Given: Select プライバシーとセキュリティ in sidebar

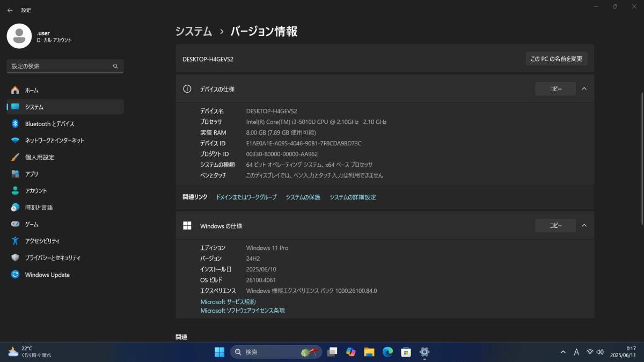Looking at the screenshot, I should point(53,258).
